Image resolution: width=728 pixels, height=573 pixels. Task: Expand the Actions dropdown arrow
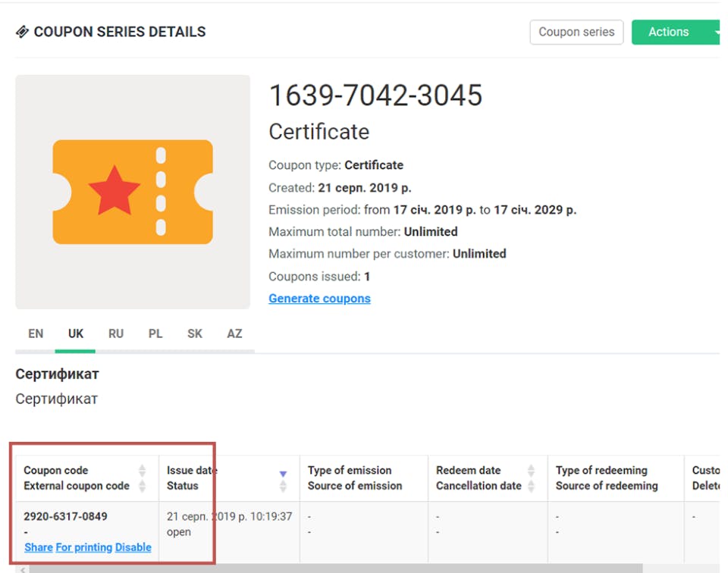tap(716, 32)
